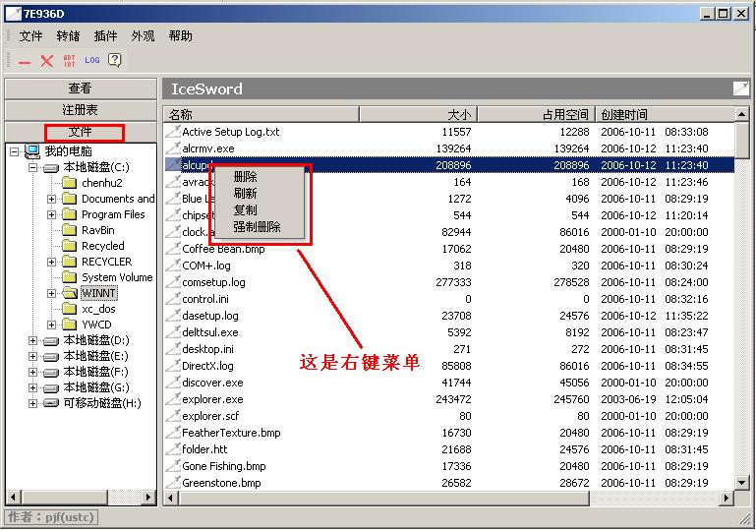Collapse the Local Disk (C:) node
The height and width of the screenshot is (532, 756).
[x=32, y=168]
